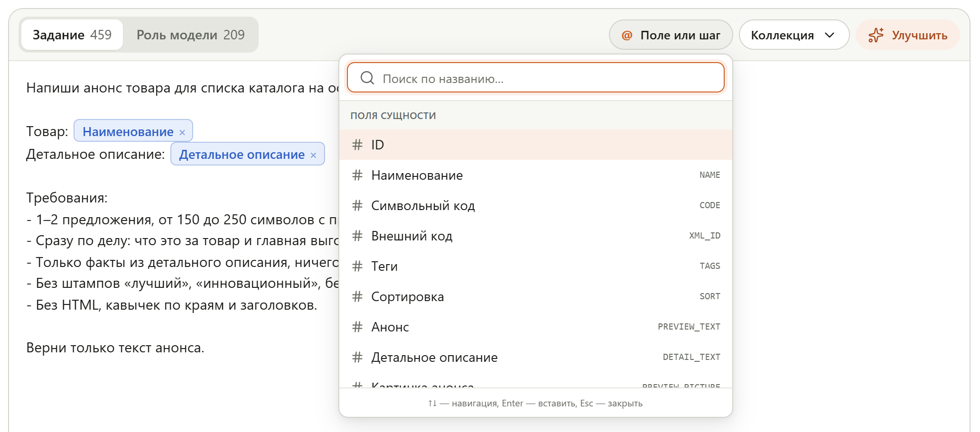The image size is (980, 432).
Task: Pick the Внешний код XML_ID field
Action: point(535,236)
